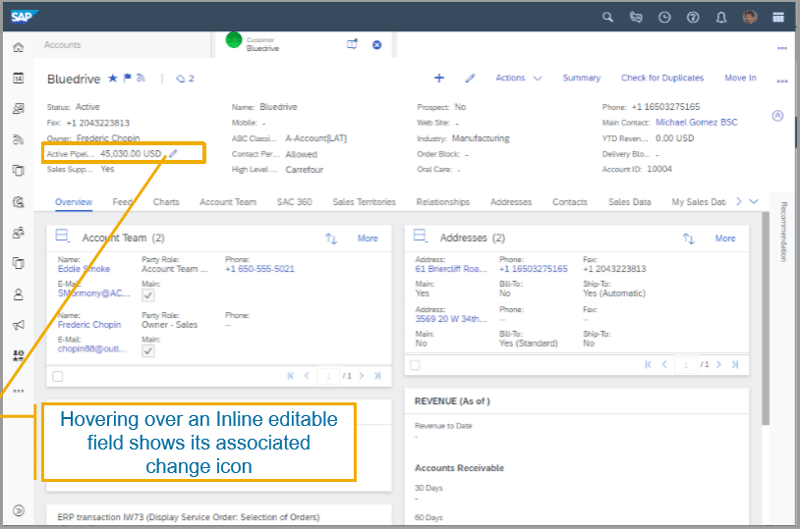Go to next page in Account Team
The width and height of the screenshot is (800, 529).
coord(361,376)
